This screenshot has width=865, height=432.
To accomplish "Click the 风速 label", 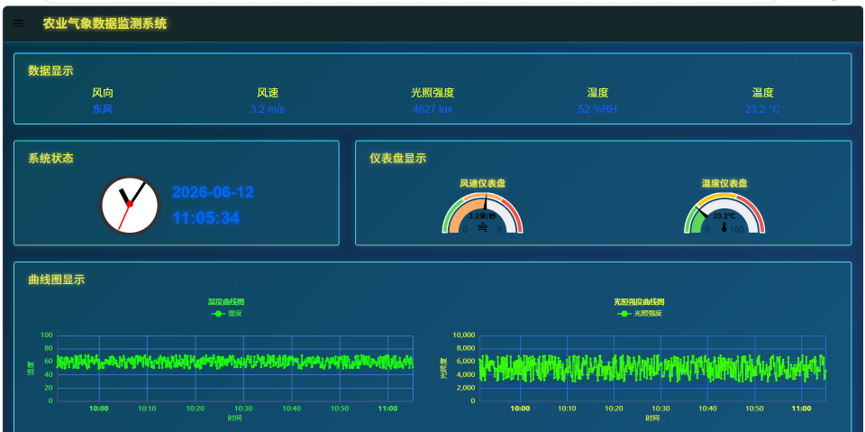I will point(268,93).
